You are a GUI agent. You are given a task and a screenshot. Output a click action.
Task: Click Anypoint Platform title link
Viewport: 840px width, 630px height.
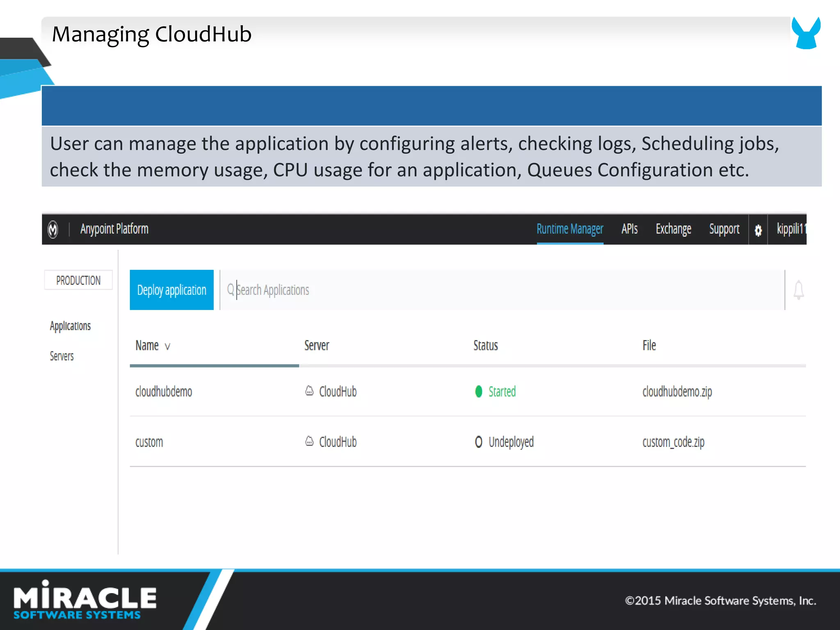(x=114, y=229)
